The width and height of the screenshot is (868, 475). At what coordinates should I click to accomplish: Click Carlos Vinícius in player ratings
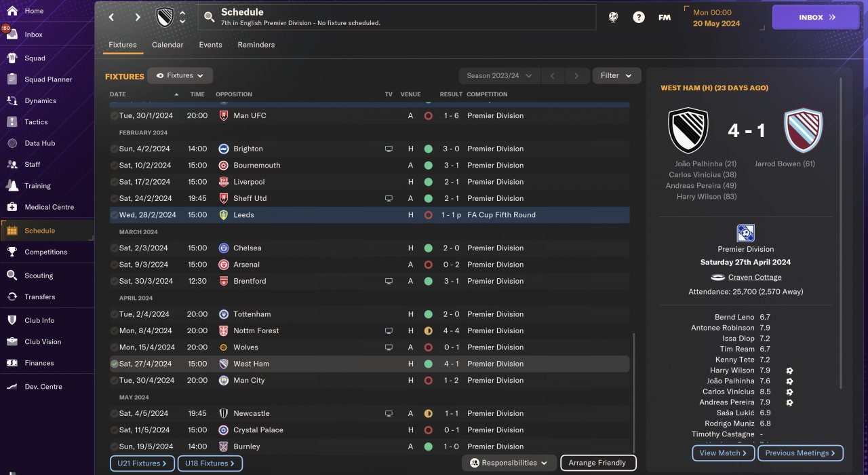pyautogui.click(x=728, y=392)
